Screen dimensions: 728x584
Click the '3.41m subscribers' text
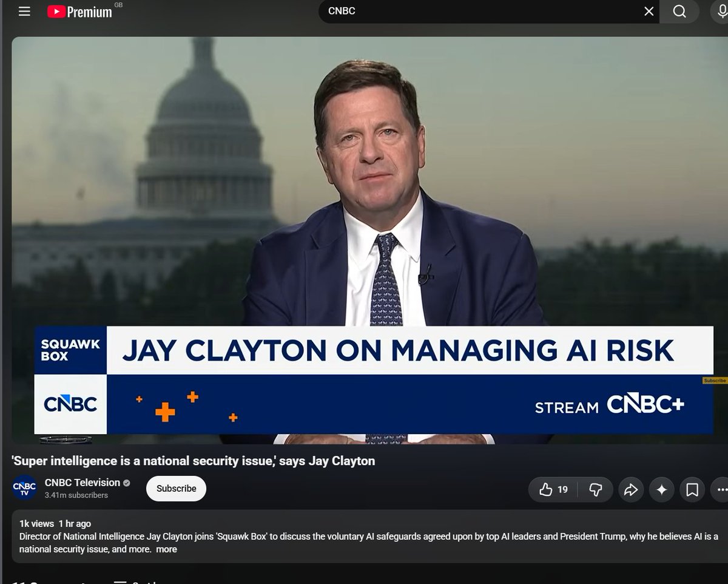click(x=76, y=495)
